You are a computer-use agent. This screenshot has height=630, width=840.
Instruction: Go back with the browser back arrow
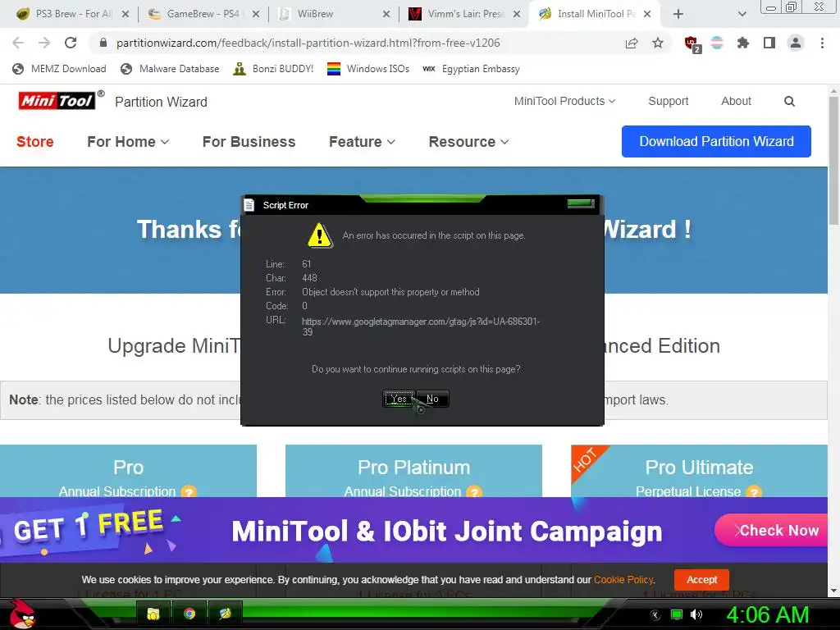[18, 43]
